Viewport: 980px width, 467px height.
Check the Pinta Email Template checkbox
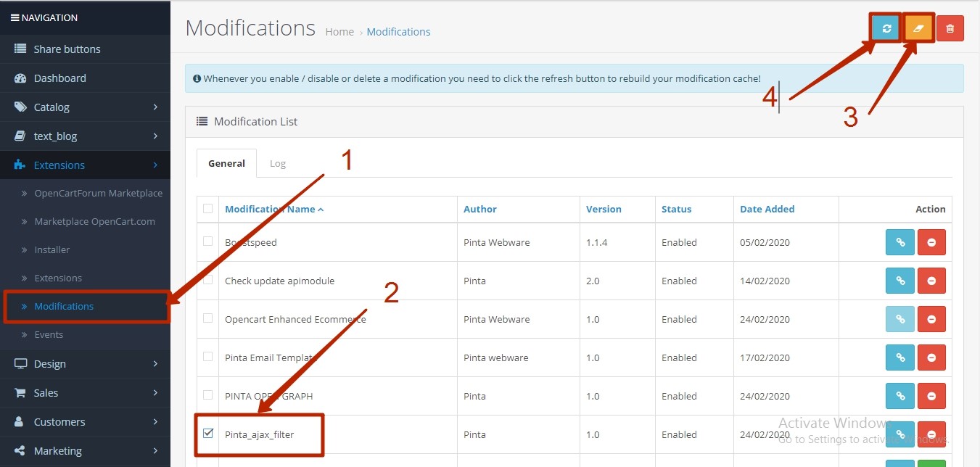pos(208,356)
